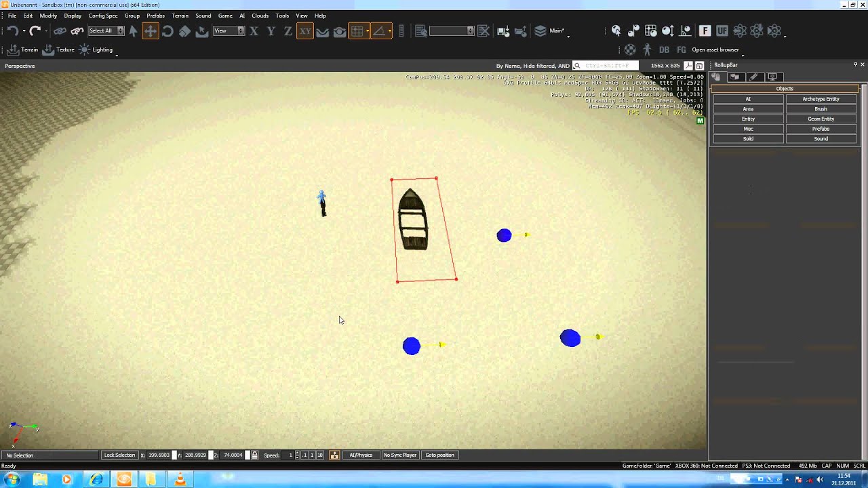Screen dimensions: 868x488
Task: Click VLC cone icon in taskbar
Action: coord(180,480)
